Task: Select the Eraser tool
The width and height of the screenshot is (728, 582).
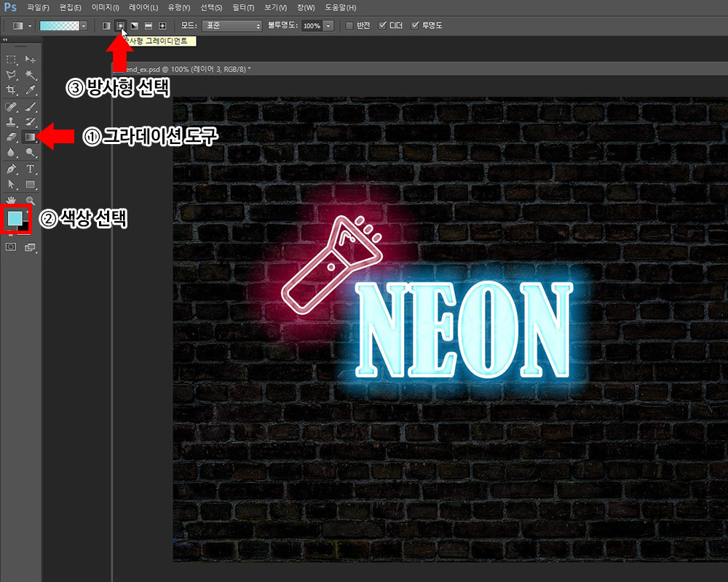Action: [x=11, y=137]
